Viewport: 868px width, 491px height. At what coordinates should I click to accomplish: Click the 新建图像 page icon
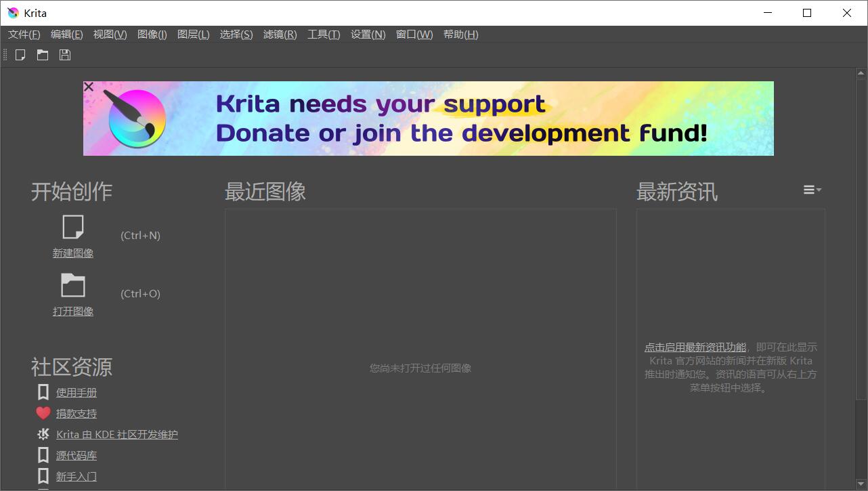[x=73, y=227]
